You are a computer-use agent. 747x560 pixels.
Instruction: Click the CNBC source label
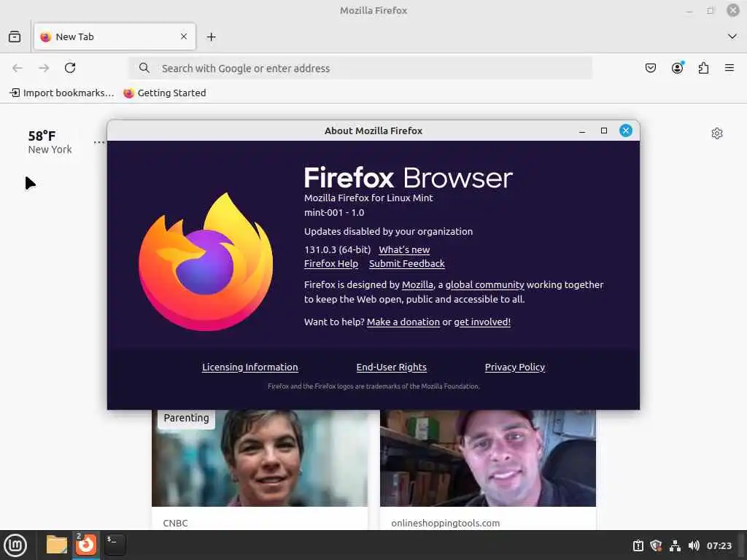tap(175, 523)
